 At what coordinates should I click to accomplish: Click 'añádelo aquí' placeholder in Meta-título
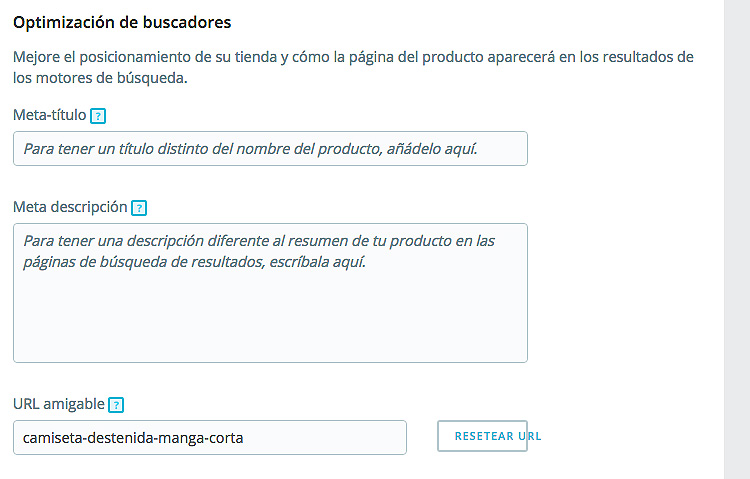(x=432, y=149)
